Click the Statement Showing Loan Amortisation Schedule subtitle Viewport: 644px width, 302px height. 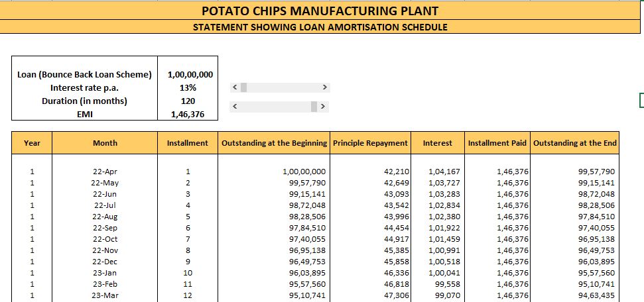(320, 27)
